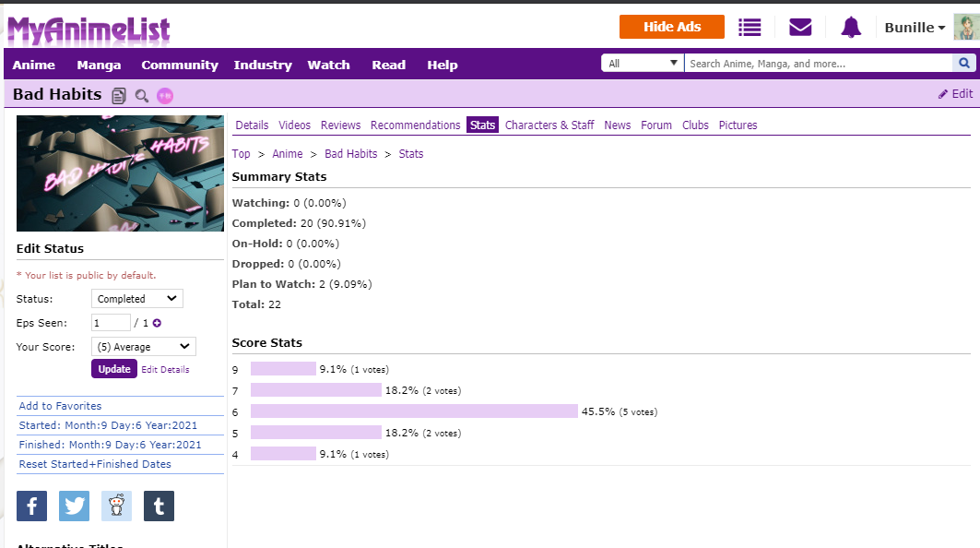Viewport: 980px width, 548px height.
Task: Share on Facebook
Action: [31, 506]
